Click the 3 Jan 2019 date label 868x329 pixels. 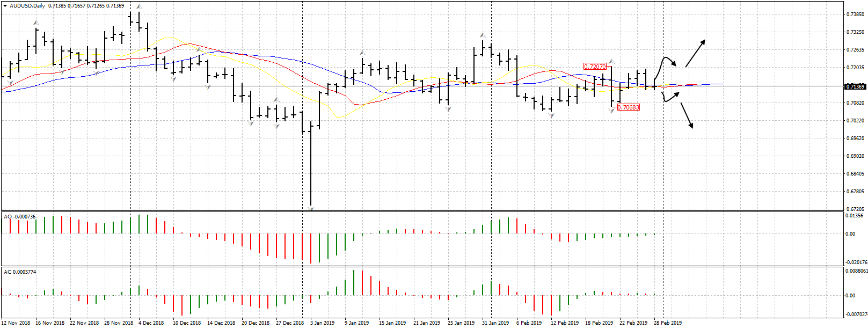point(322,323)
